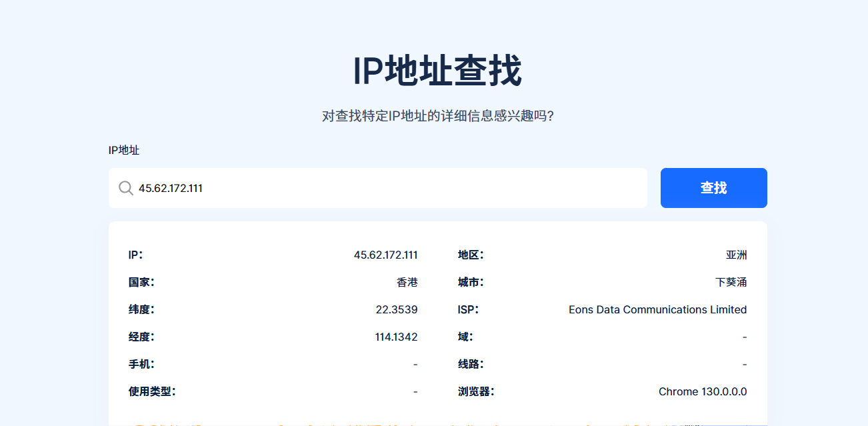Viewport: 868px width, 426px height.
Task: Click the "国家:" field label
Action: tap(141, 282)
